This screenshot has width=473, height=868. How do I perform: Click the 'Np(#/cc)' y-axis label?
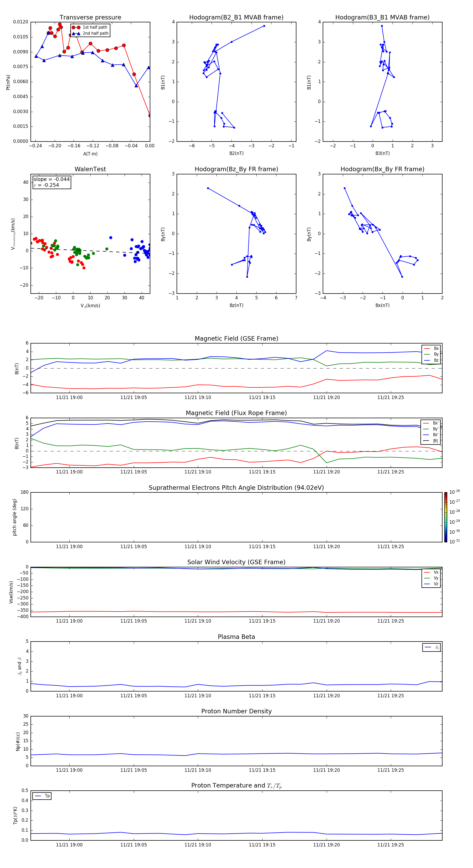[18, 741]
